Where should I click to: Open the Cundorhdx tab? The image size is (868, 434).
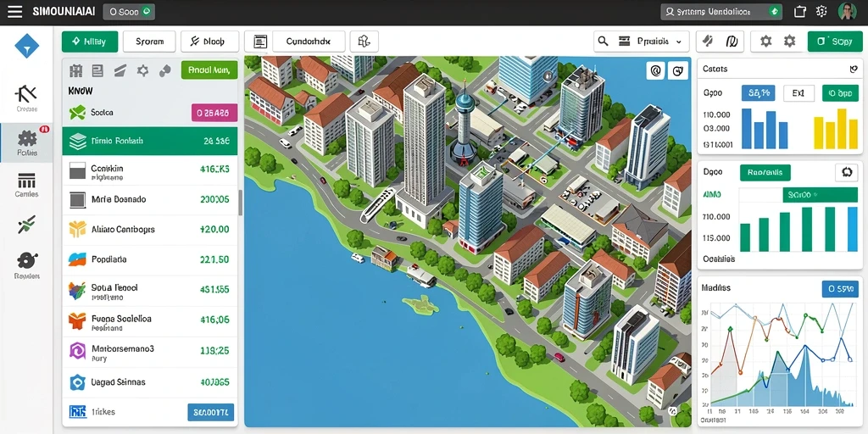tap(294, 41)
